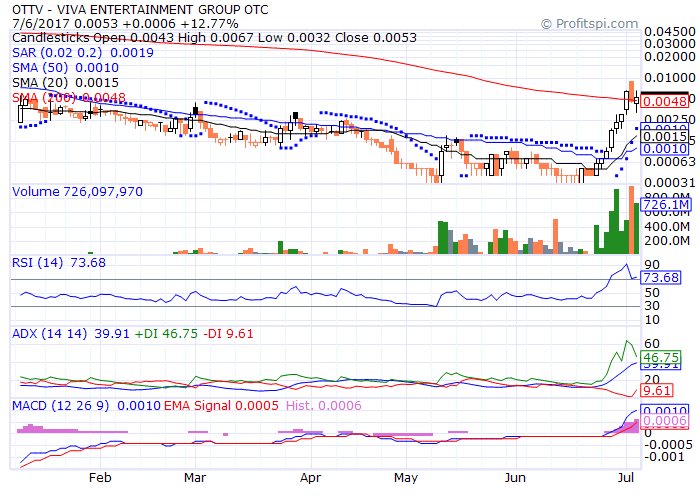The width and height of the screenshot is (700, 500).
Task: Click the Volume 726,097,970 label
Action: (x=78, y=192)
